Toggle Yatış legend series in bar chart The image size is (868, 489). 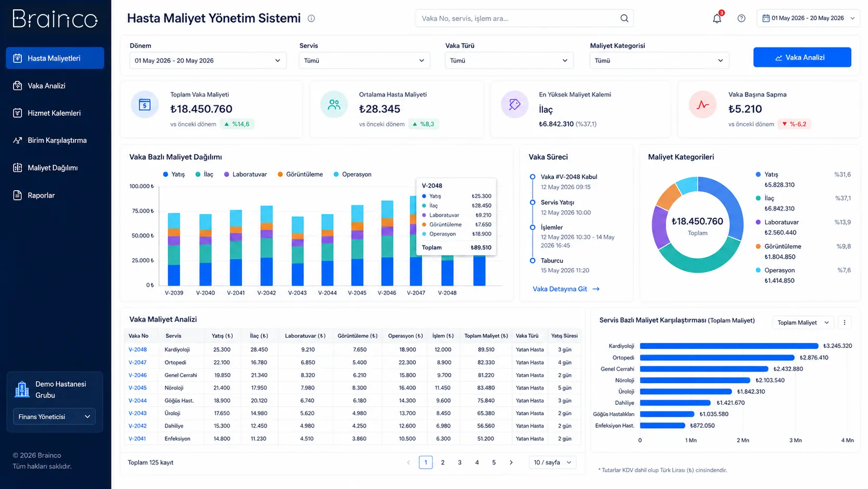[x=174, y=175]
